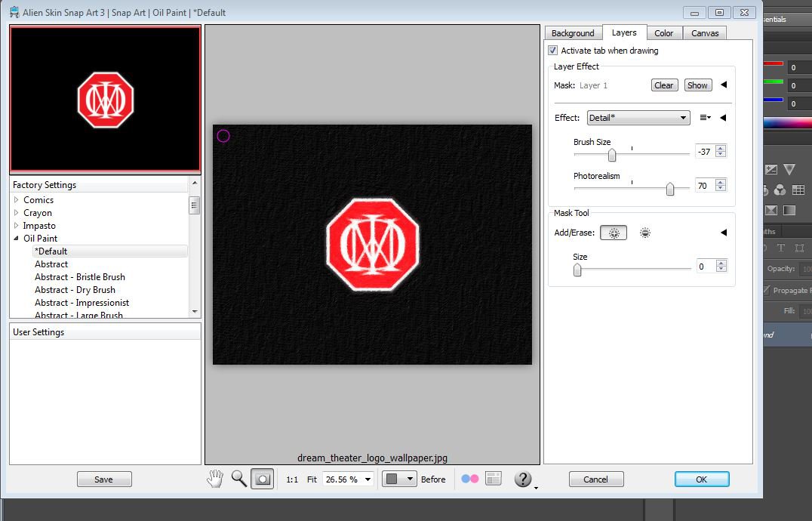Click the Photorealism slider handle
This screenshot has width=812, height=521.
click(670, 189)
